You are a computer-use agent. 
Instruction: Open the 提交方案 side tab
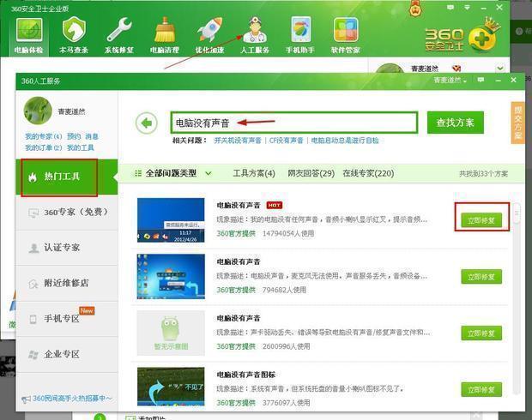(517, 123)
